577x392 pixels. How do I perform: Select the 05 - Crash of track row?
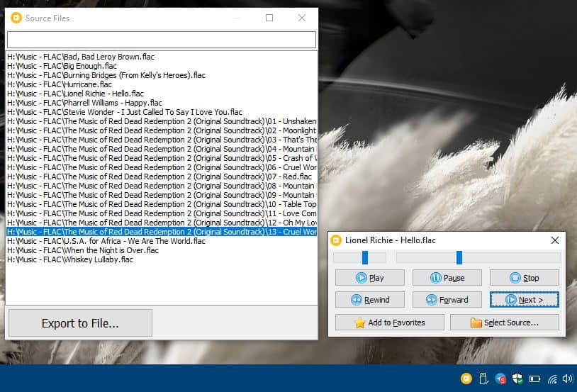click(x=162, y=158)
